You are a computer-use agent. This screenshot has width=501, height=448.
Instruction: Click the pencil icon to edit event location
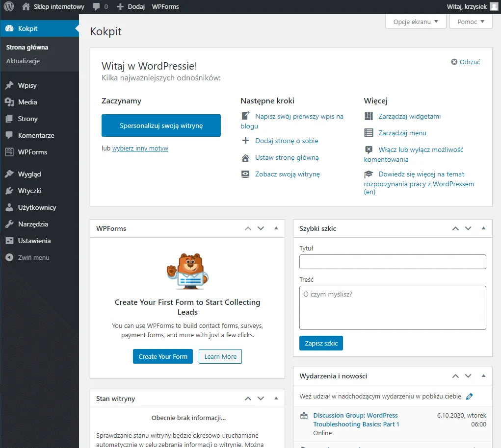(x=470, y=397)
